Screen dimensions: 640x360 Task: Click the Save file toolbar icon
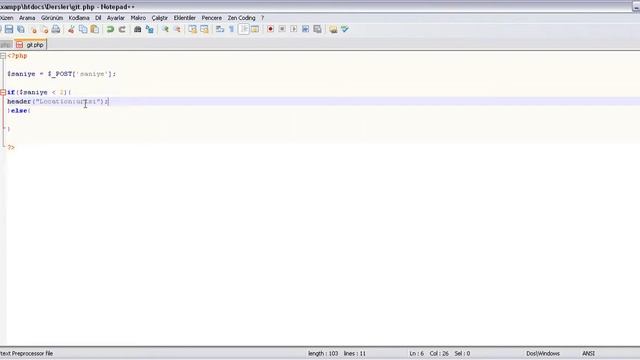9,29
